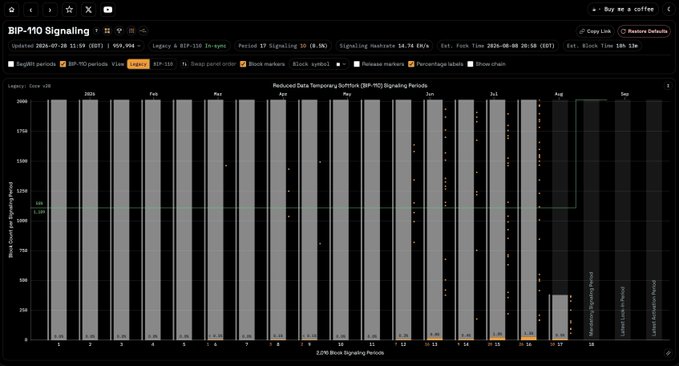Click the Copy Link button

(x=595, y=31)
